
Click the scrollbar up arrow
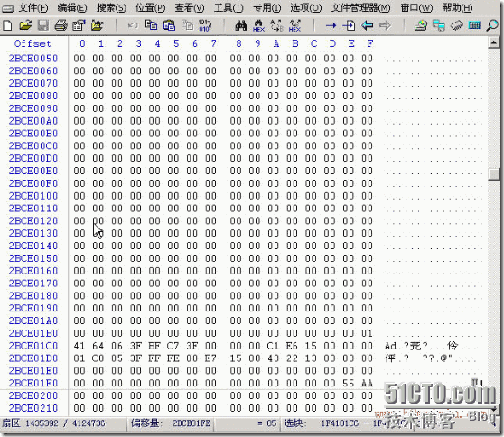(x=493, y=42)
